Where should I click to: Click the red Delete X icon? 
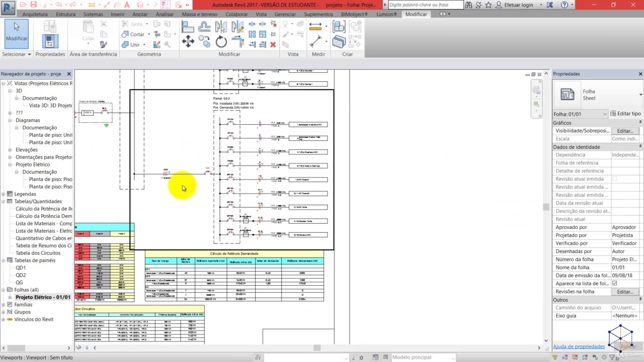coord(273,45)
